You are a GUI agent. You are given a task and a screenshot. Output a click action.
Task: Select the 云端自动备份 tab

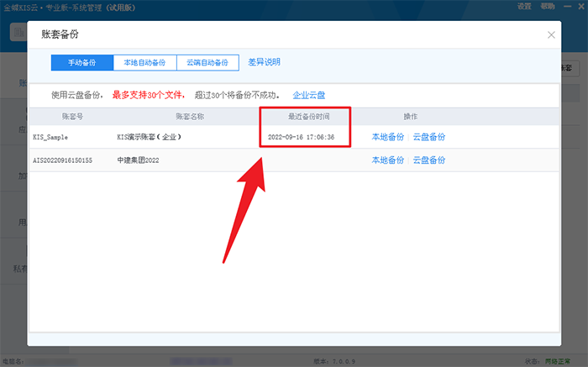[x=207, y=63]
